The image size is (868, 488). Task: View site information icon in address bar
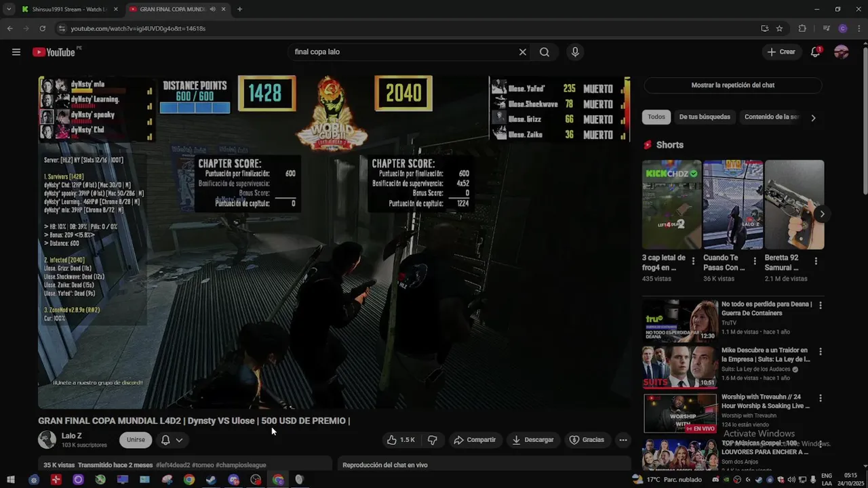62,28
